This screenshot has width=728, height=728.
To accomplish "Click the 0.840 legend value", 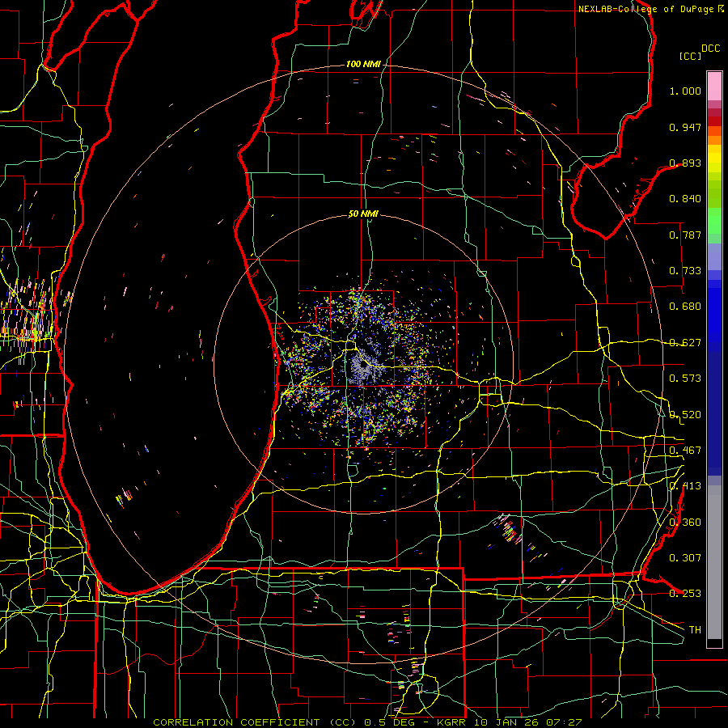I will (685, 199).
